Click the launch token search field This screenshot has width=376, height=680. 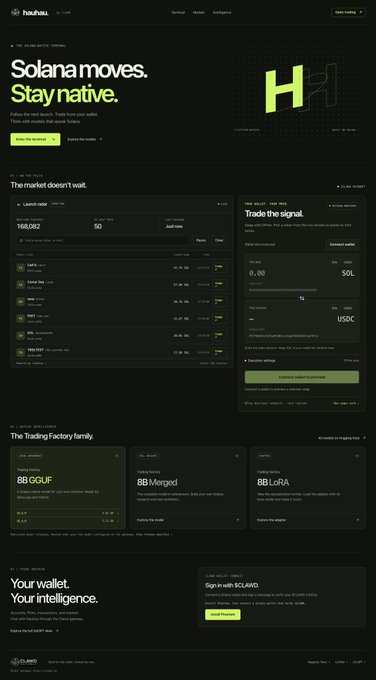[103, 240]
